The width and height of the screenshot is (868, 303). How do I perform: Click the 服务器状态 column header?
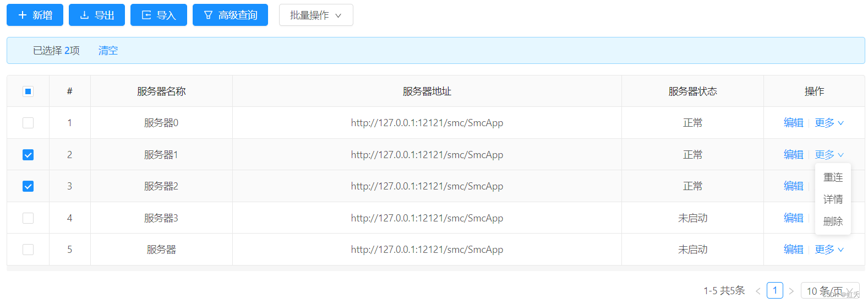[x=692, y=91]
